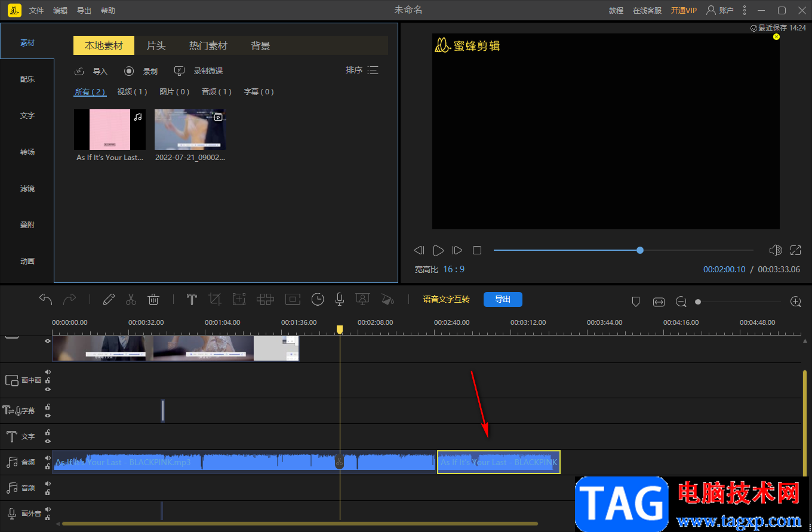Add a text title with T icon
Viewport: 812px width, 532px height.
pos(192,300)
